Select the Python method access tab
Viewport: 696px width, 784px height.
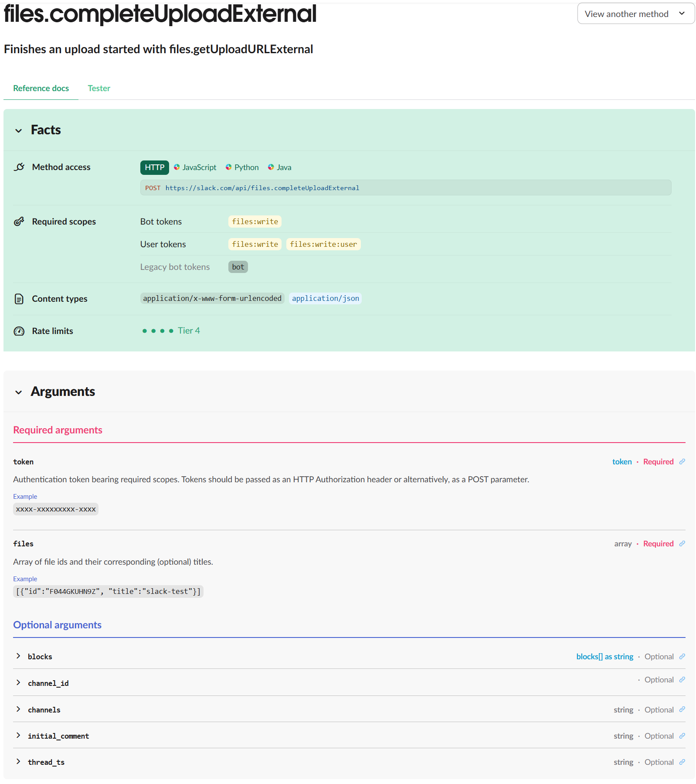point(242,167)
